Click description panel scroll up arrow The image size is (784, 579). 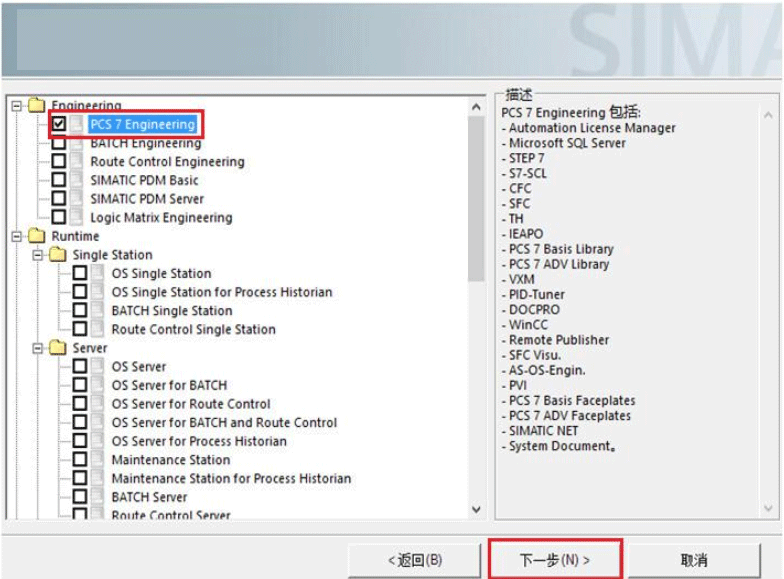768,116
